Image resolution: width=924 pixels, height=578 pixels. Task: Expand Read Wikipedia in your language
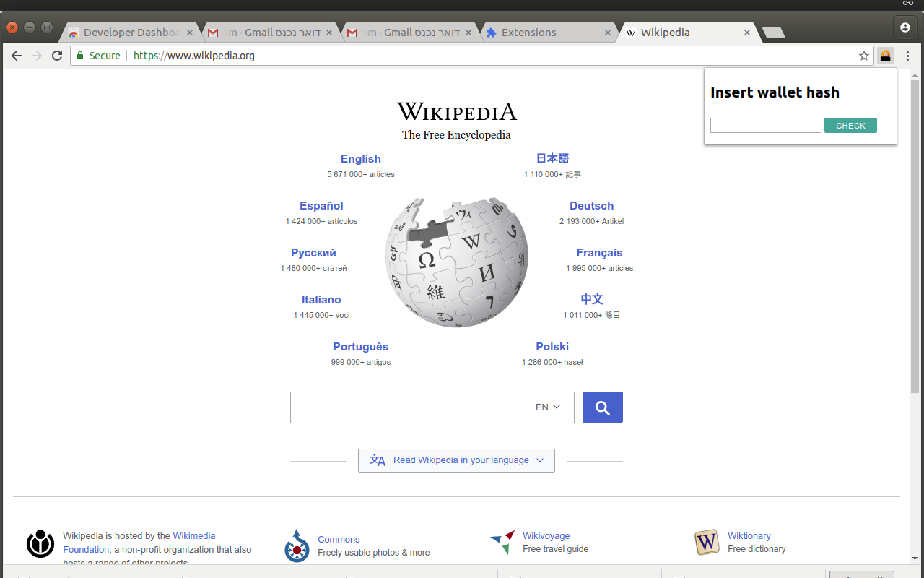(x=456, y=460)
